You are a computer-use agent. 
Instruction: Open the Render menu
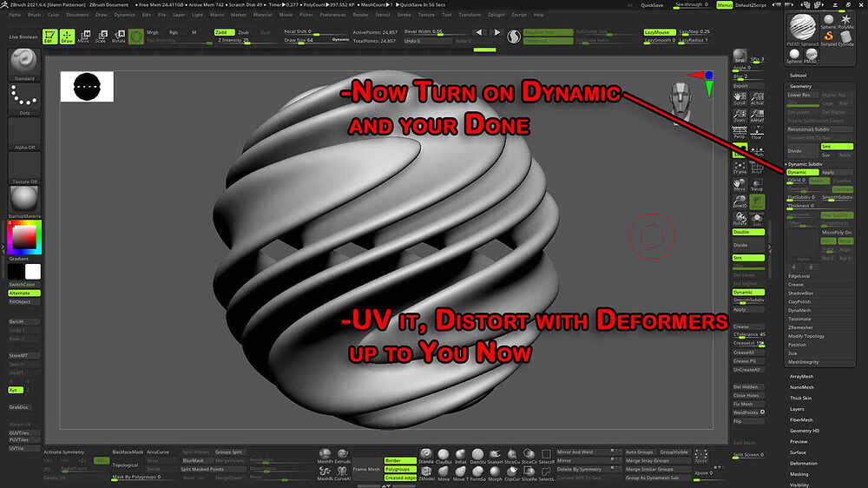pyautogui.click(x=360, y=15)
